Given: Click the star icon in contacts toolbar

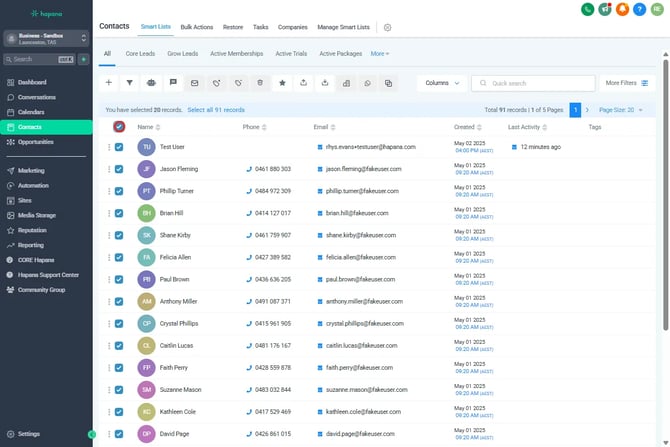Looking at the screenshot, I should [x=282, y=83].
